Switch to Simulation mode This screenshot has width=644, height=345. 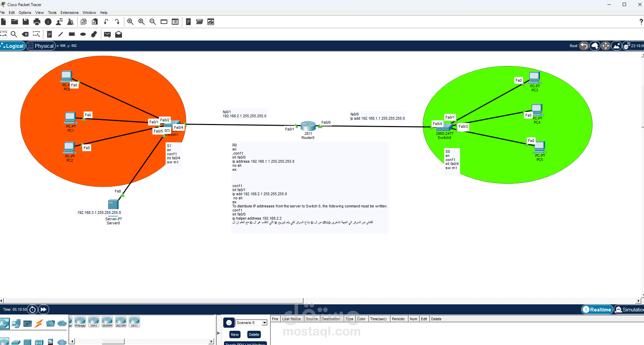(x=629, y=309)
